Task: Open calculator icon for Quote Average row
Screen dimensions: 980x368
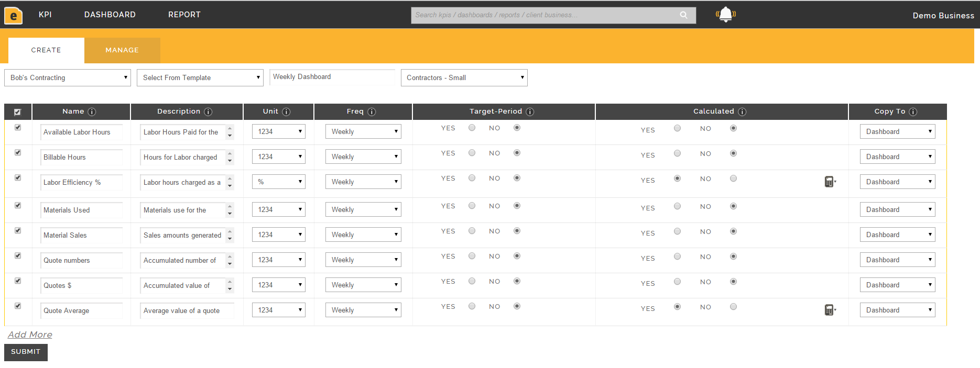Action: [829, 310]
